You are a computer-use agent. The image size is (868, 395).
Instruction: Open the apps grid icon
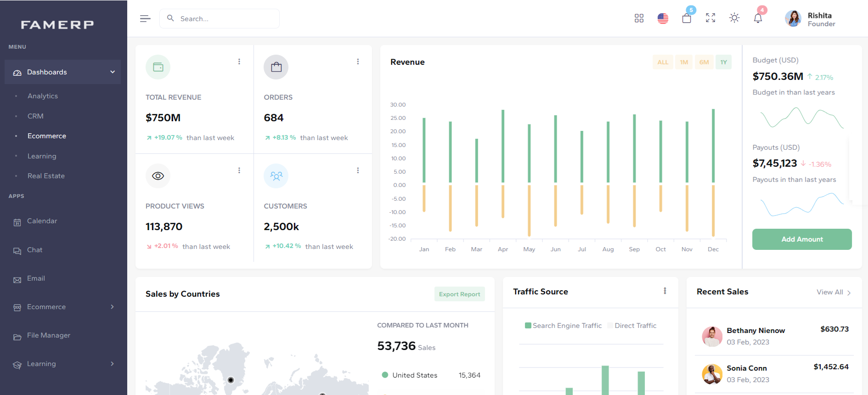click(639, 18)
